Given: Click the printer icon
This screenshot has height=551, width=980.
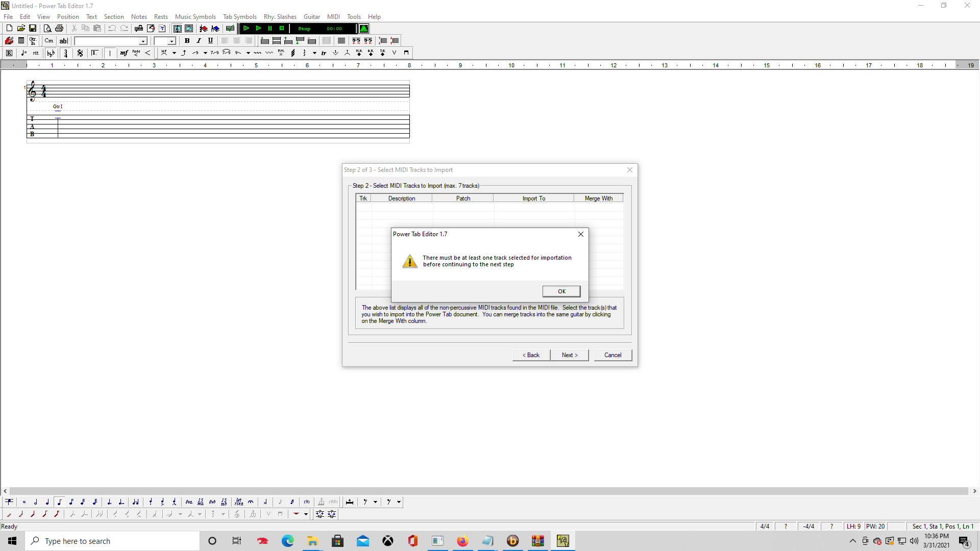Looking at the screenshot, I should 59,29.
